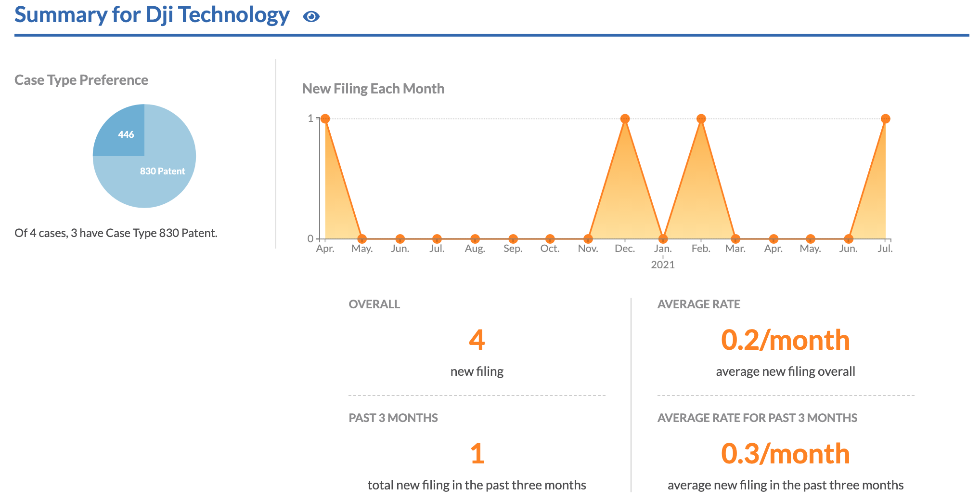Click the Mar. data point after the Feb. peak
The width and height of the screenshot is (980, 501).
coord(735,238)
